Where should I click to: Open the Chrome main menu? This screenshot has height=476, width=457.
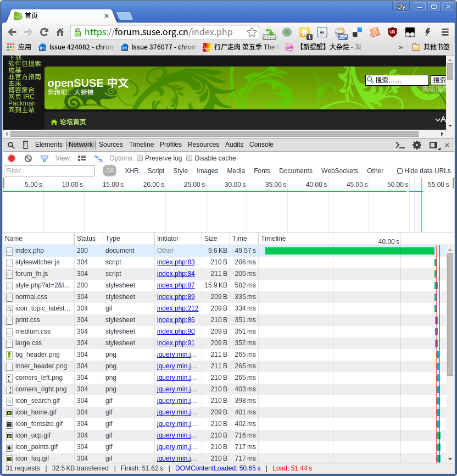(445, 32)
